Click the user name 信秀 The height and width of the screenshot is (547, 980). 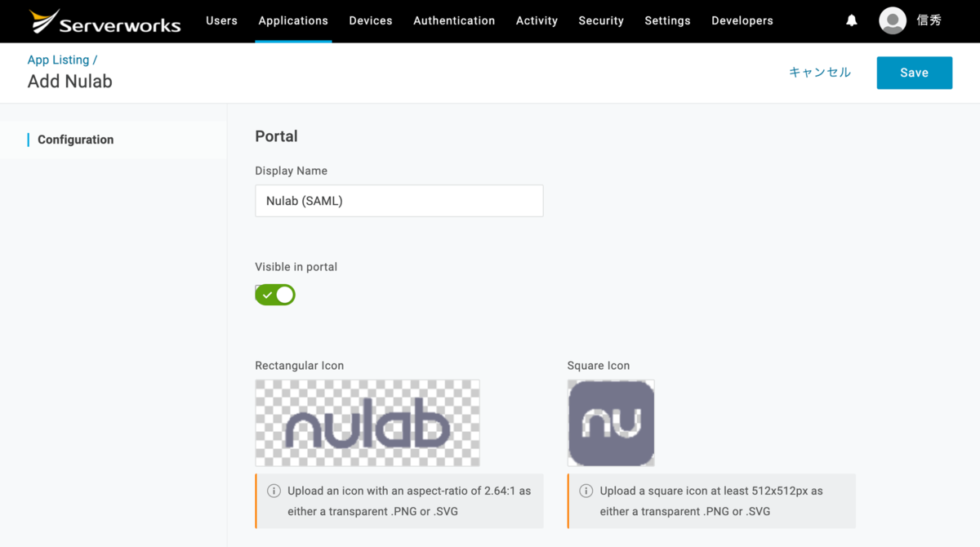tap(929, 20)
